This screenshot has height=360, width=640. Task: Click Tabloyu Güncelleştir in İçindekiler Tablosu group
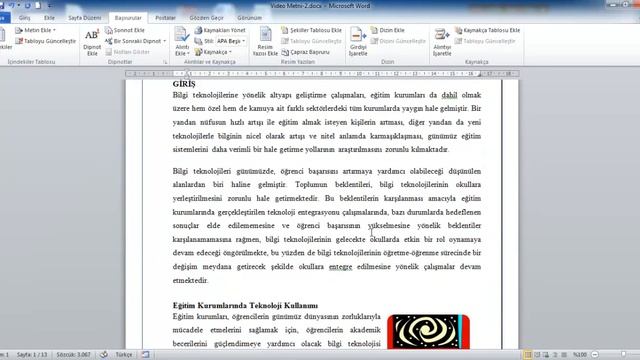click(45, 41)
